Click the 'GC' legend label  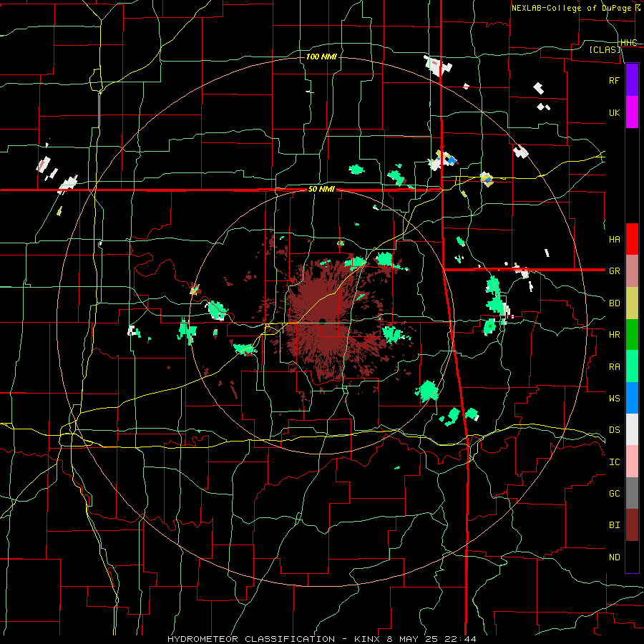[x=614, y=494]
